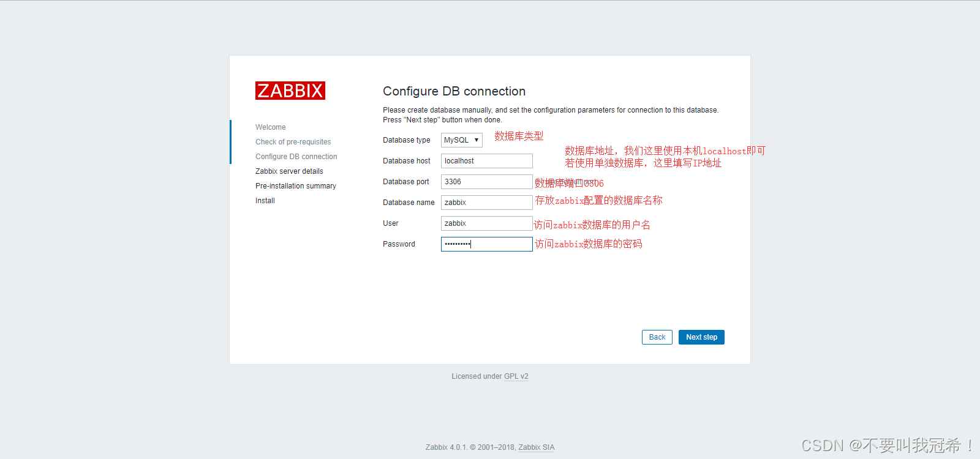The height and width of the screenshot is (459, 980).
Task: Click the Database name label
Action: [409, 203]
